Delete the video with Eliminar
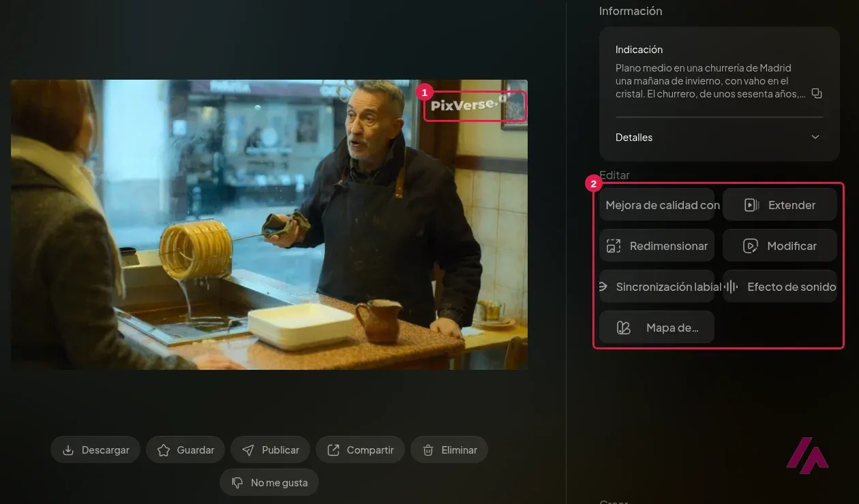Viewport: 859px width, 504px height. click(x=449, y=450)
